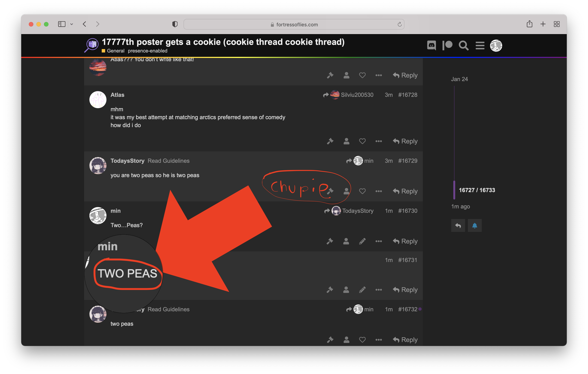The width and height of the screenshot is (588, 374).
Task: Click reply-to Silviu200530 link on Atlas's post
Action: click(x=348, y=95)
